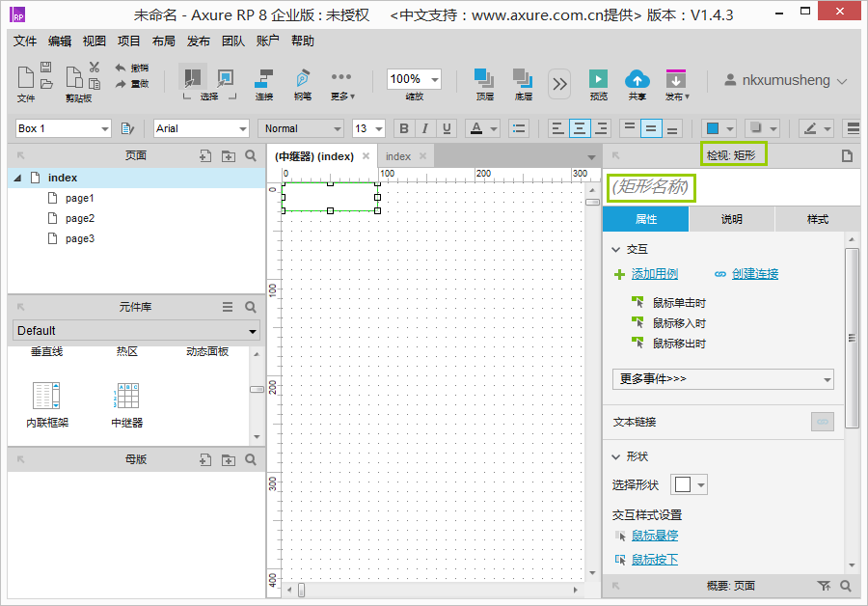Viewport: 868px width, 606px height.
Task: Open the Box 1 widget style dropdown
Action: [63, 128]
